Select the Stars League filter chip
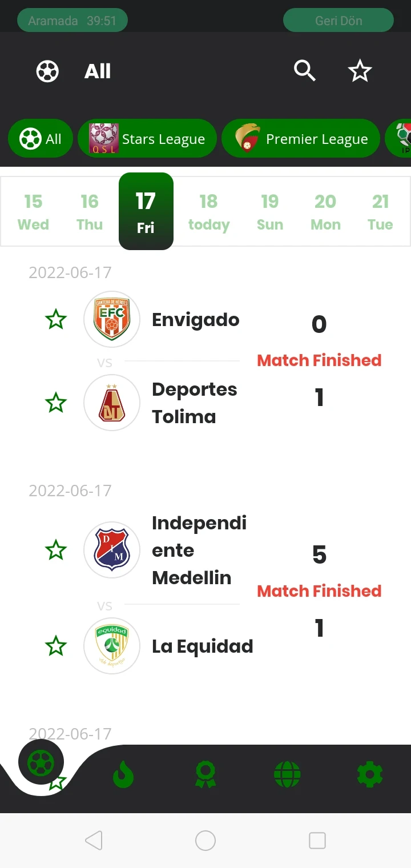This screenshot has width=411, height=868. [147, 139]
